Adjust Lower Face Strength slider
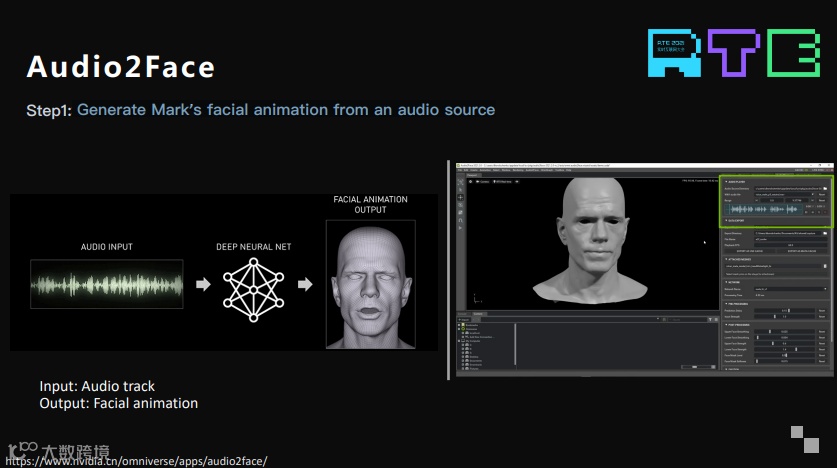837x468 pixels. [x=785, y=350]
